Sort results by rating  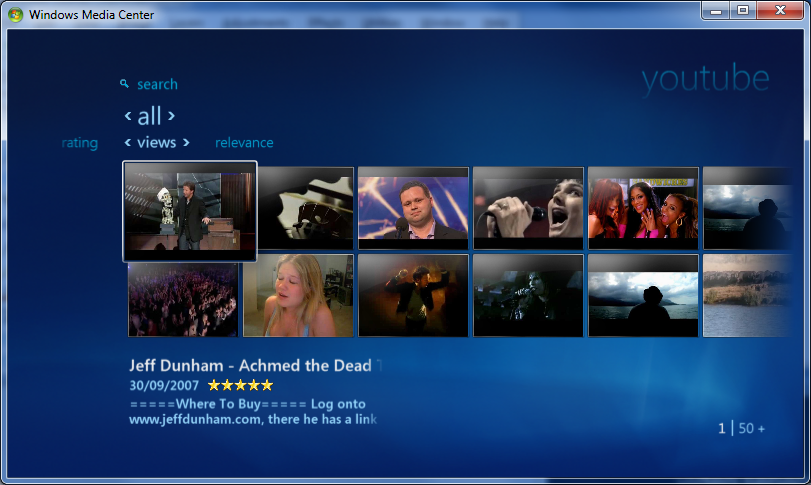point(80,143)
